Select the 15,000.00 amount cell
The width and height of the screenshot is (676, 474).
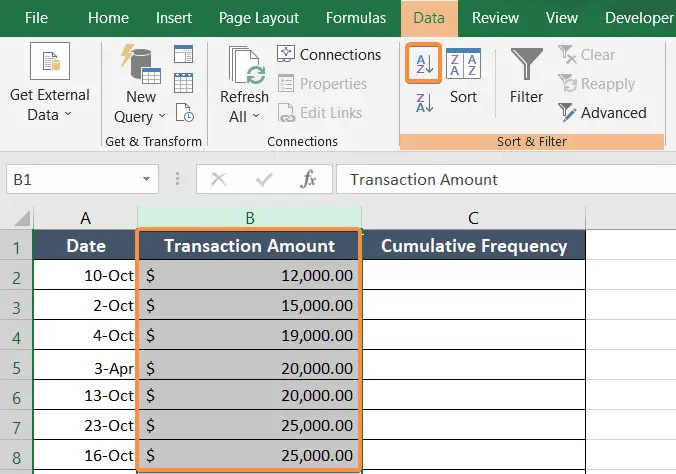coord(250,305)
